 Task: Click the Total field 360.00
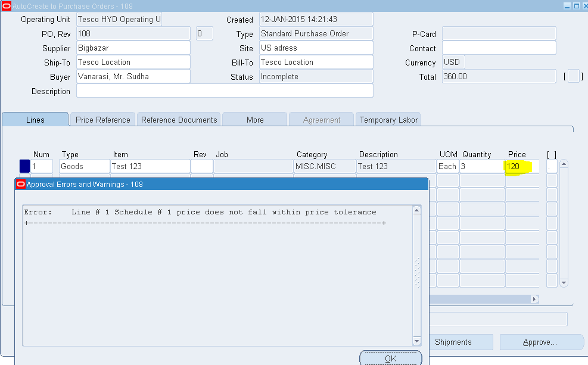pos(499,76)
